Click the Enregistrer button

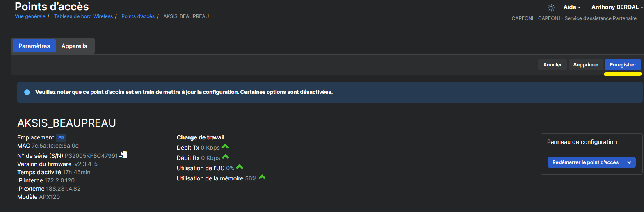coord(623,65)
